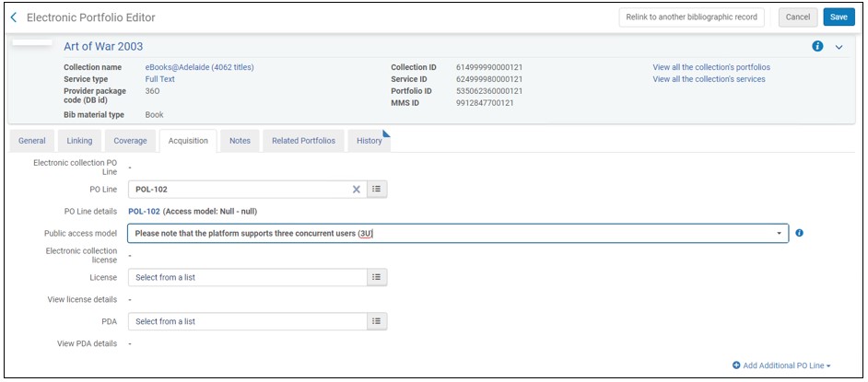Click into the License input field
The width and height of the screenshot is (868, 382).
click(246, 277)
